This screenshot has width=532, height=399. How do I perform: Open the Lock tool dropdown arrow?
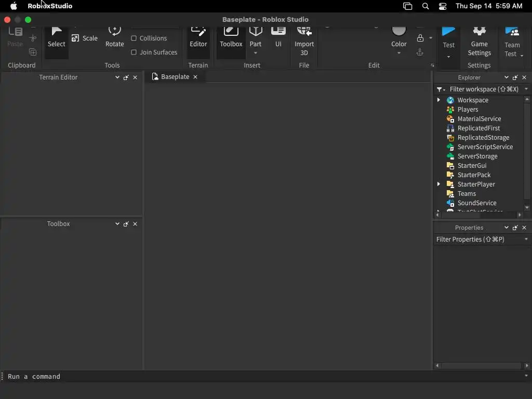pos(431,38)
